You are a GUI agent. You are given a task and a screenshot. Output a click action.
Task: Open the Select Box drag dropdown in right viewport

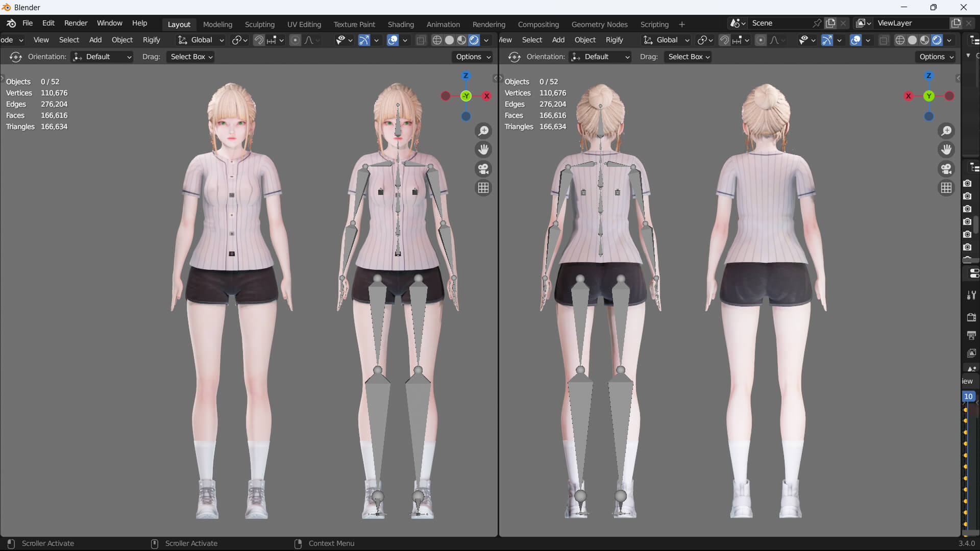pyautogui.click(x=689, y=57)
